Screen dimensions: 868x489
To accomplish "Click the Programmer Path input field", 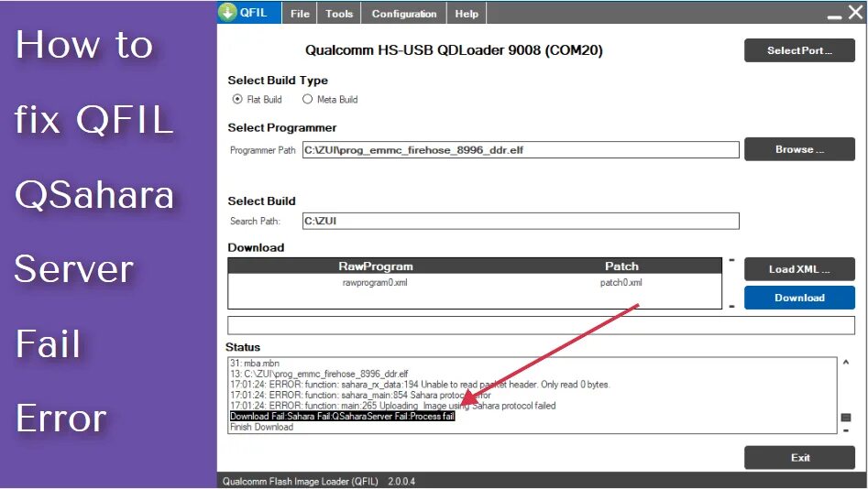I will (521, 150).
